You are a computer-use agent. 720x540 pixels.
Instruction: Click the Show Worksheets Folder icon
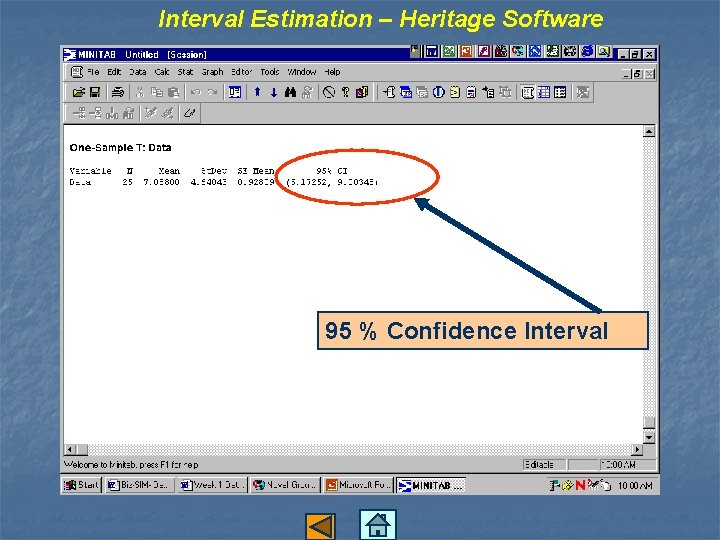coord(406,92)
